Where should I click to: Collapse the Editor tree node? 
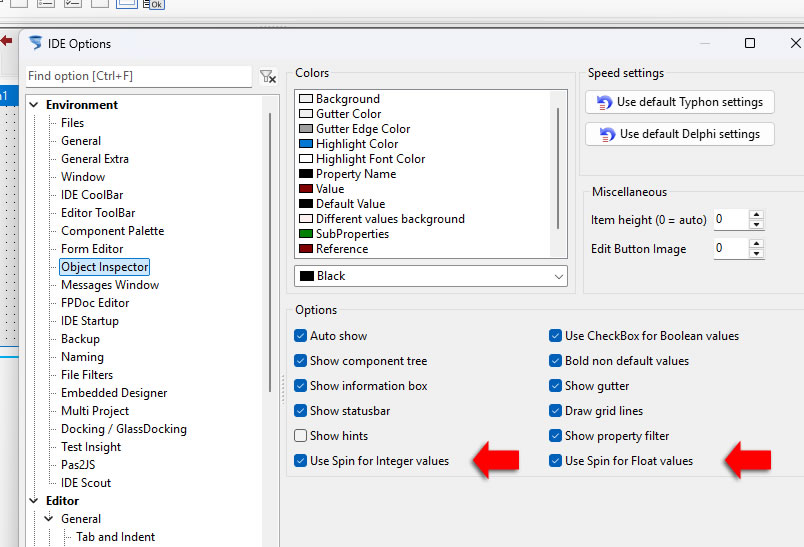click(34, 501)
